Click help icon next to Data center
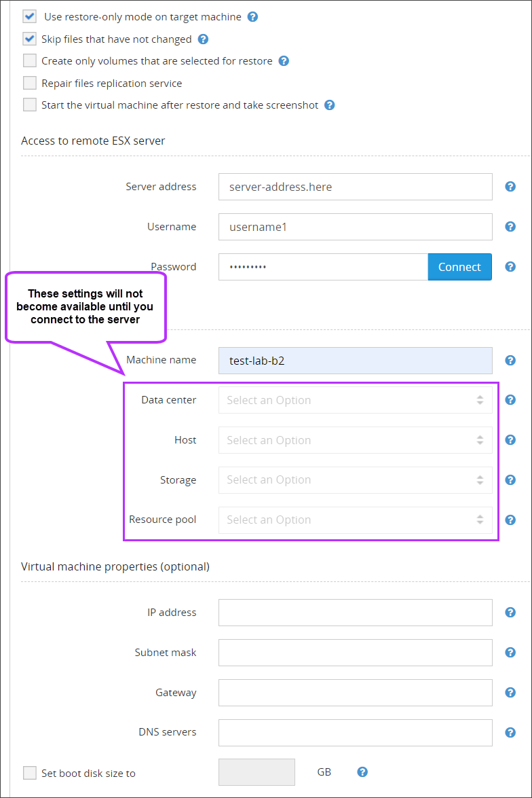This screenshot has width=532, height=798. tap(510, 400)
